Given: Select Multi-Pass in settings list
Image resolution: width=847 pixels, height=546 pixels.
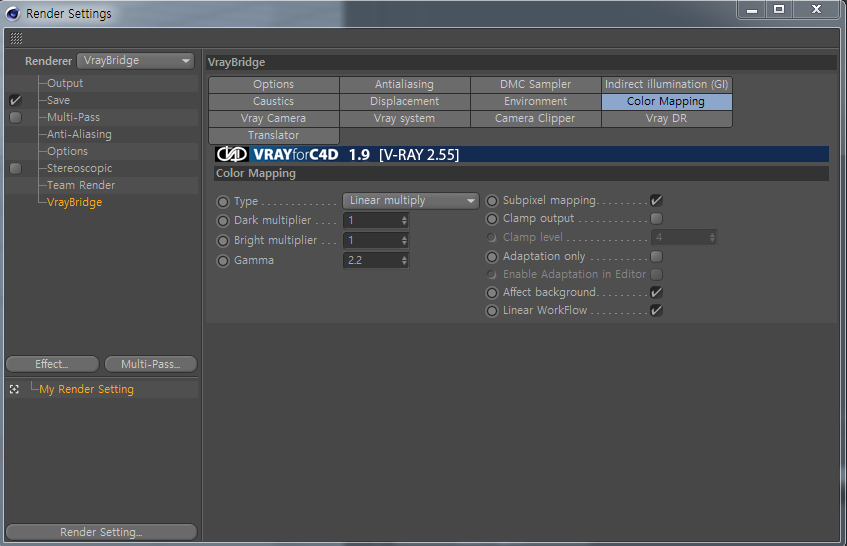Looking at the screenshot, I should coord(73,117).
